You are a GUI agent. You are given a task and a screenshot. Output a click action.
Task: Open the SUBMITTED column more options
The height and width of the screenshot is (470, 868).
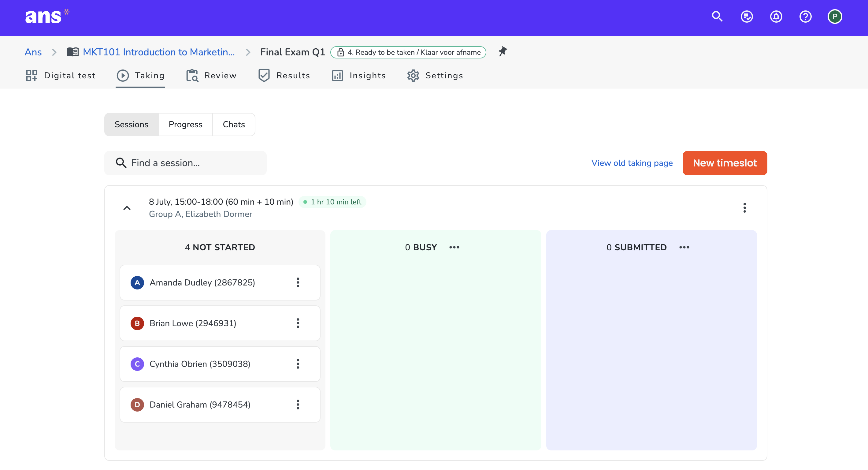pos(684,247)
